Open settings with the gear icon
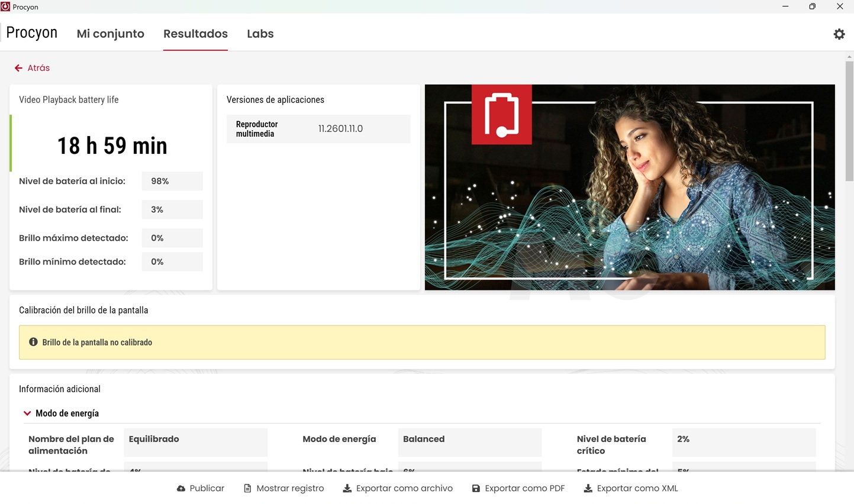Screen dimensions: 854x504 pos(839,34)
